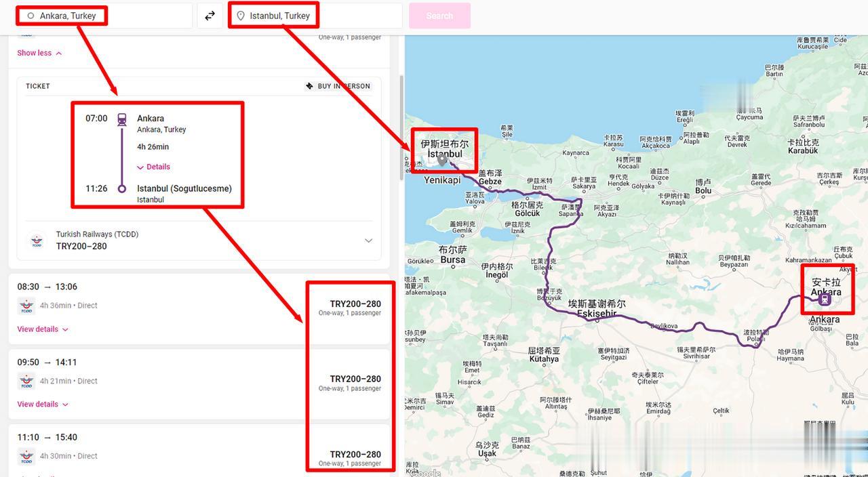This screenshot has height=477, width=868.
Task: Click the results list scrollbar
Action: click(401, 129)
